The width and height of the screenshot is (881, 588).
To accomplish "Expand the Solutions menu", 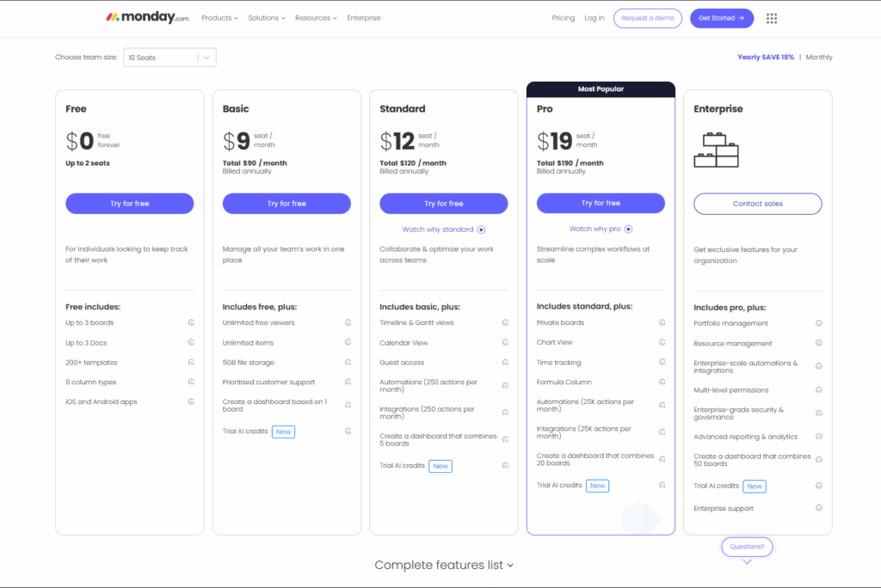I will point(267,18).
